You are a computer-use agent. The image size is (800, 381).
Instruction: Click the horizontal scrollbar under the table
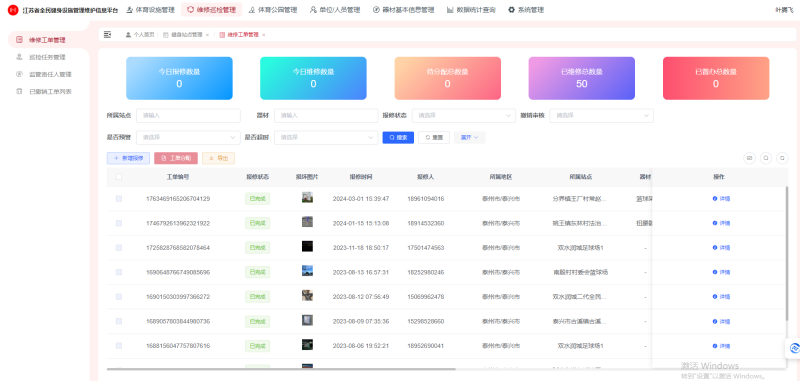[281, 368]
